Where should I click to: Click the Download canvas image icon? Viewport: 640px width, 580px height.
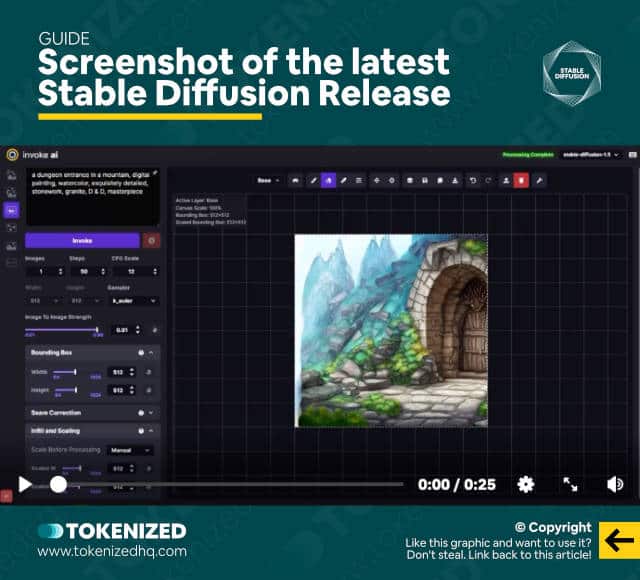click(x=455, y=180)
